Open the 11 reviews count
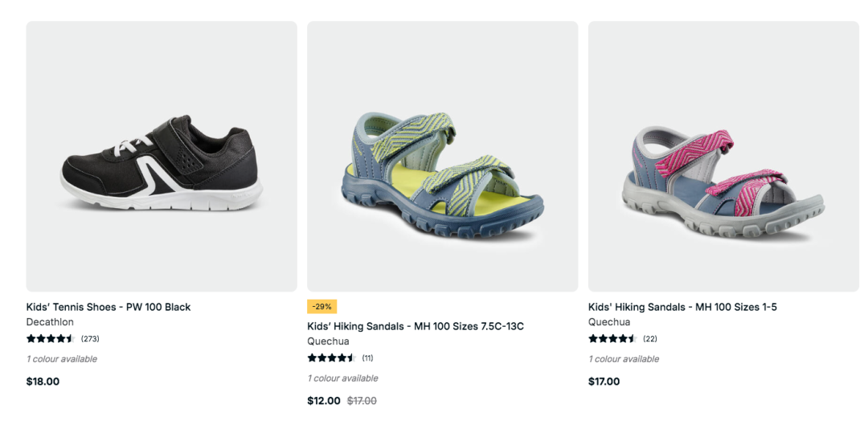The width and height of the screenshot is (868, 441). coord(367,358)
